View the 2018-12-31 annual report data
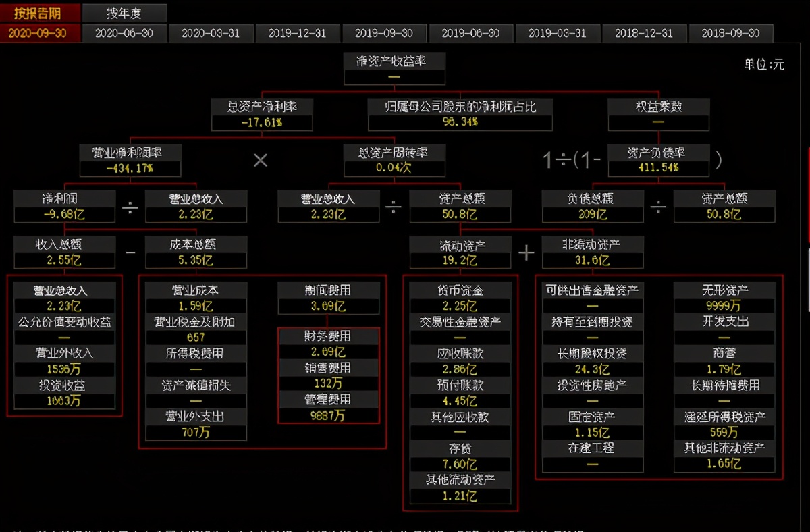 (644, 33)
